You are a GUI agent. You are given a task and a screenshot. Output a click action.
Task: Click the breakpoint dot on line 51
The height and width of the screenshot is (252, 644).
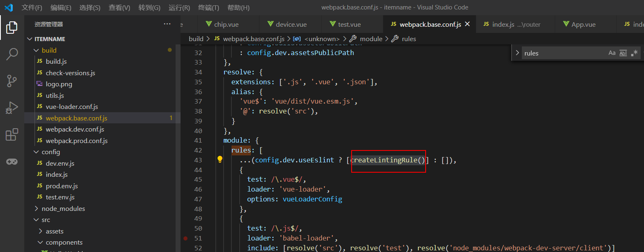(185, 238)
